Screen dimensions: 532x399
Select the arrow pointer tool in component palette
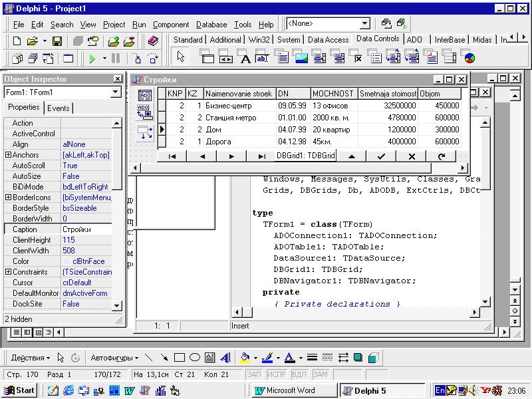(x=180, y=57)
